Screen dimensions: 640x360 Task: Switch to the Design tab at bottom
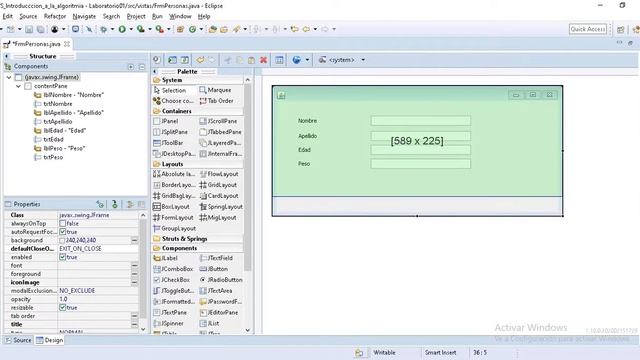pyautogui.click(x=49, y=340)
